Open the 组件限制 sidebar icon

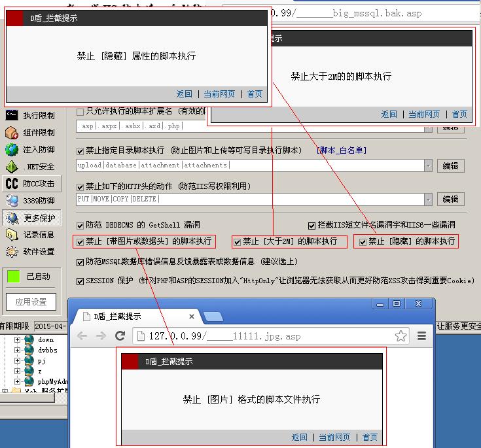click(x=12, y=133)
